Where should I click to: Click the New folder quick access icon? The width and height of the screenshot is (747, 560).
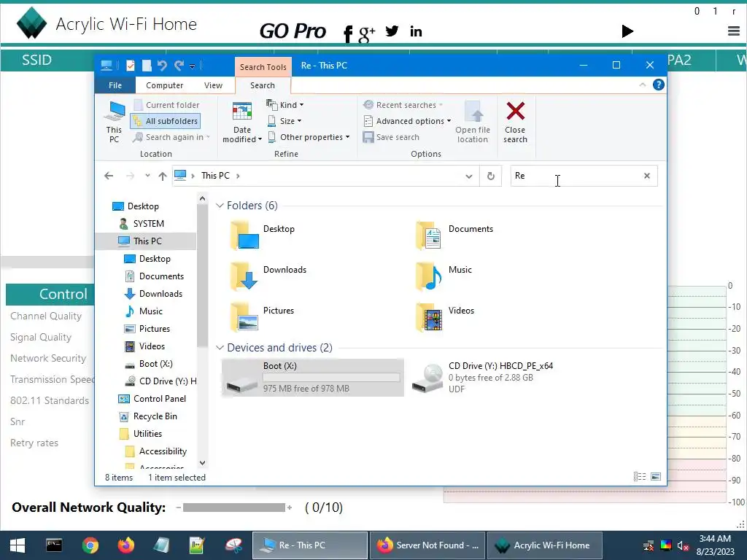[x=146, y=65]
